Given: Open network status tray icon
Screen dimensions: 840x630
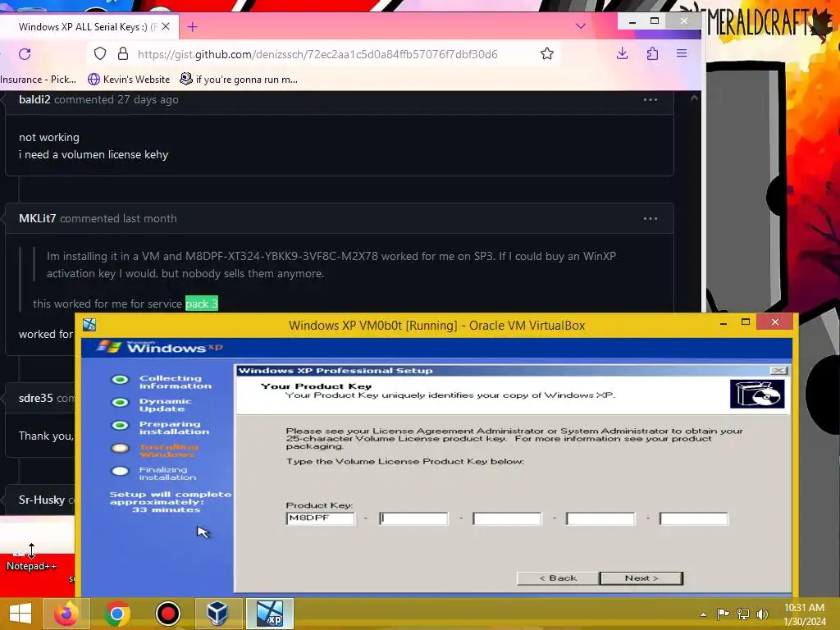Looking at the screenshot, I should point(742,614).
